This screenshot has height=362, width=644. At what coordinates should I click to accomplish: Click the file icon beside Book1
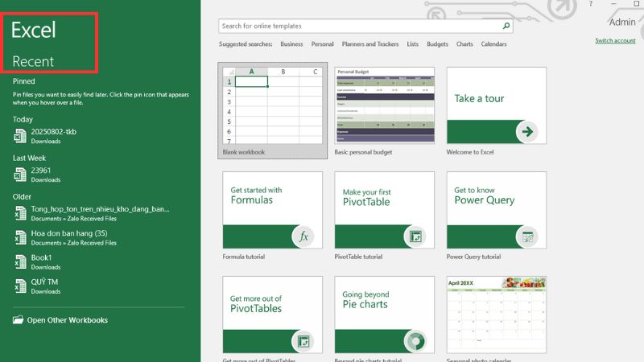pos(19,261)
